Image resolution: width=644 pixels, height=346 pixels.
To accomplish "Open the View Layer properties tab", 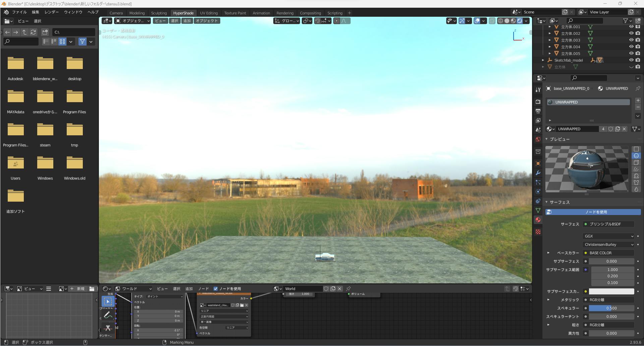I will tap(538, 121).
